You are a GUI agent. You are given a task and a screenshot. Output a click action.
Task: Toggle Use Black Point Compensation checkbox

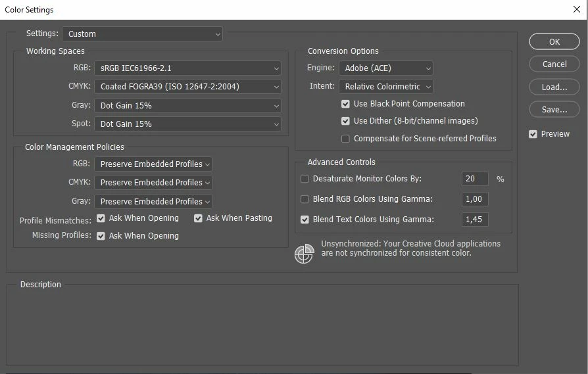(x=345, y=104)
